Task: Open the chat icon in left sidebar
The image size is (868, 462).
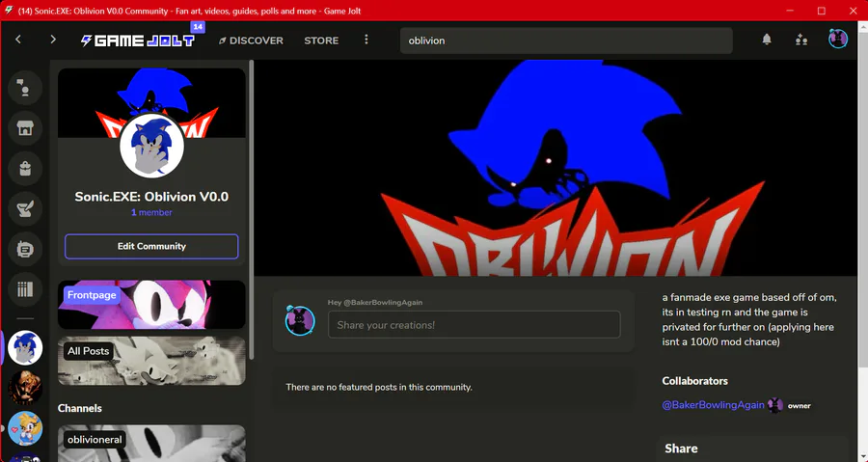Action: pos(25,88)
